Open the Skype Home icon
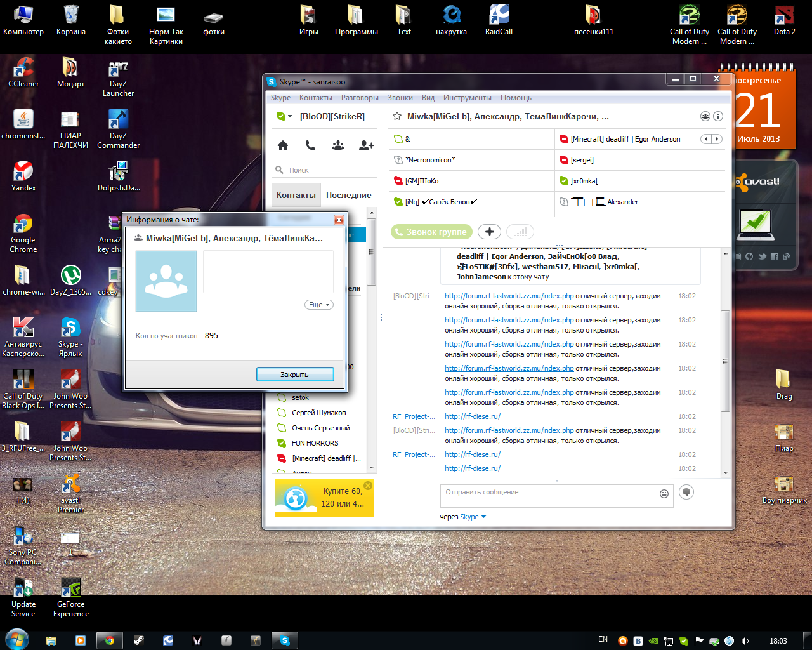Screen dimensions: 812x650 click(283, 145)
